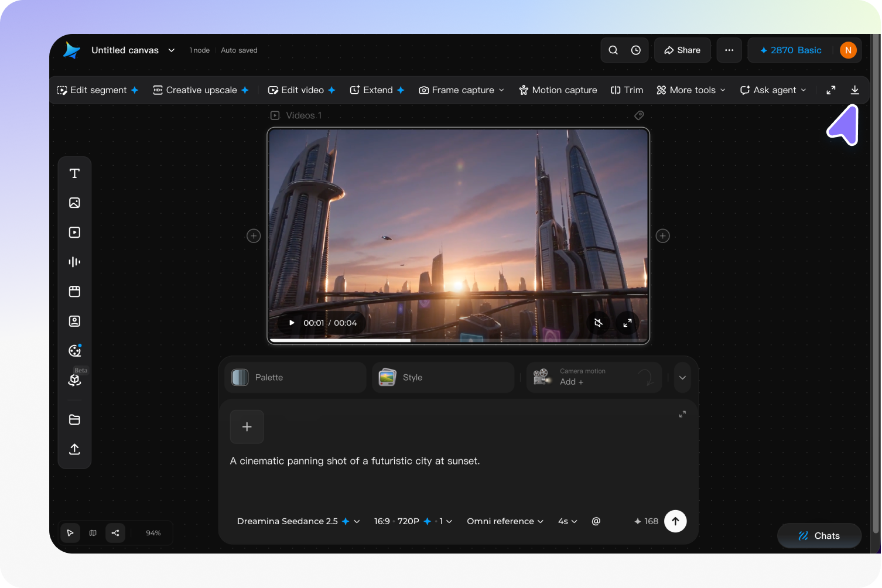Click Creative upscale in the toolbar
The width and height of the screenshot is (882, 588).
coord(201,90)
